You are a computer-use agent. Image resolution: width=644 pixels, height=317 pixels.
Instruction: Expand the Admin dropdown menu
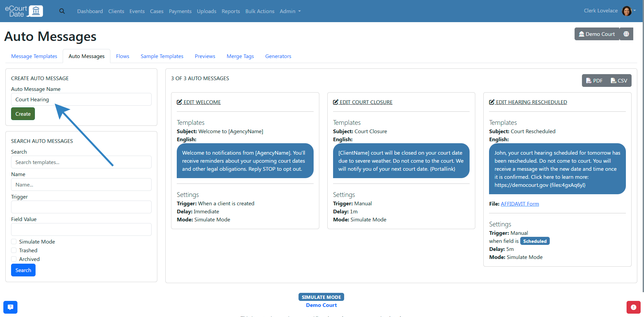(290, 11)
